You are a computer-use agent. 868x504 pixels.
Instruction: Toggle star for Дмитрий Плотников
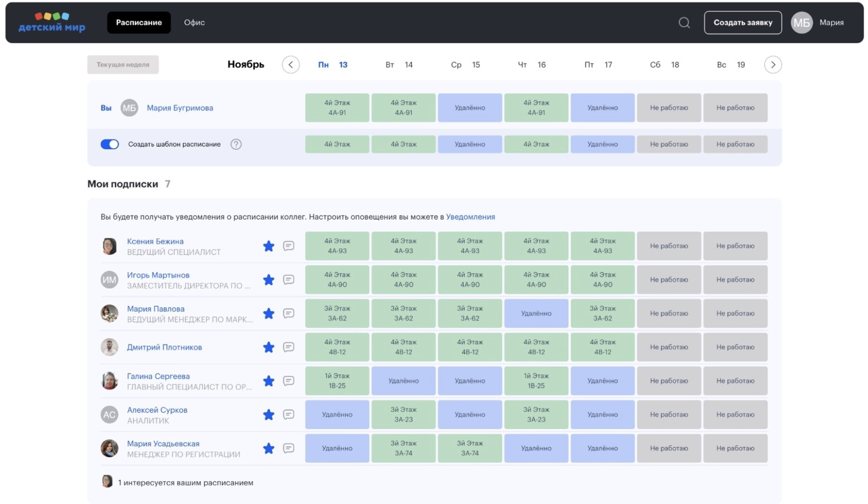click(268, 347)
